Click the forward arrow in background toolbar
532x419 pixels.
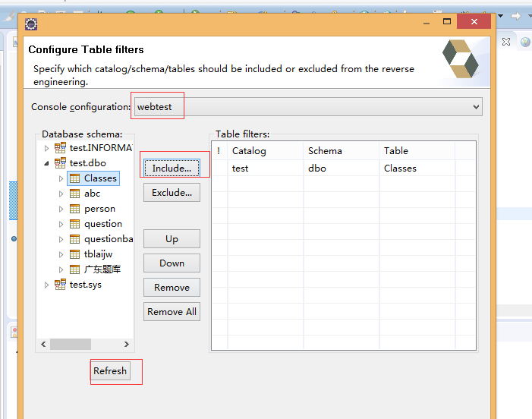(x=516, y=16)
